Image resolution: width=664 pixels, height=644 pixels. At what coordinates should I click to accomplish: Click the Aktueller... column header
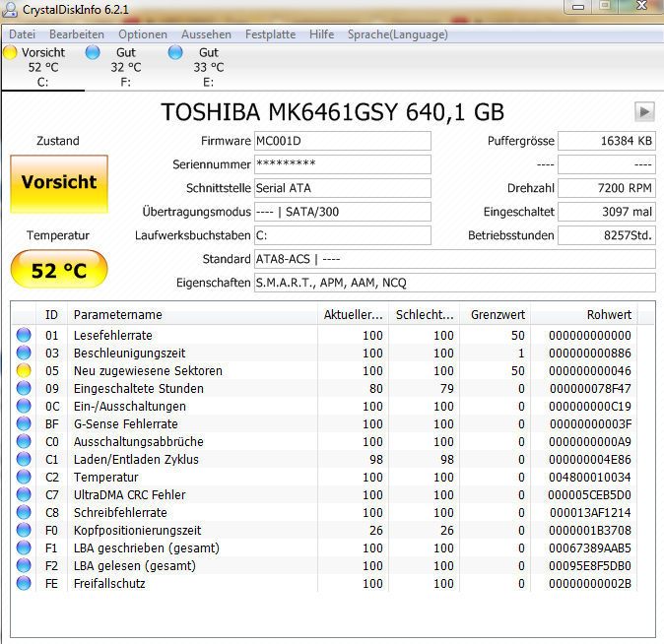point(353,314)
